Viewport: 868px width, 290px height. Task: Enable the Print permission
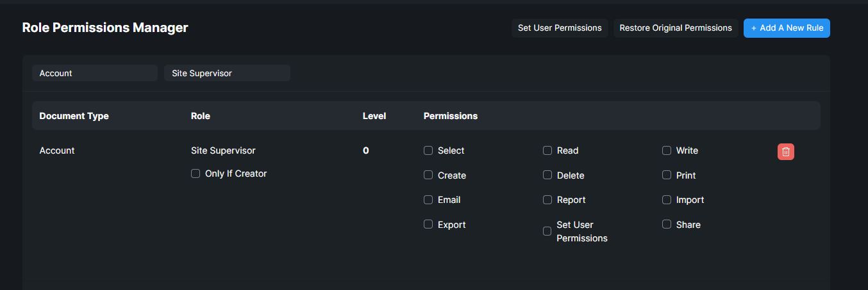667,175
